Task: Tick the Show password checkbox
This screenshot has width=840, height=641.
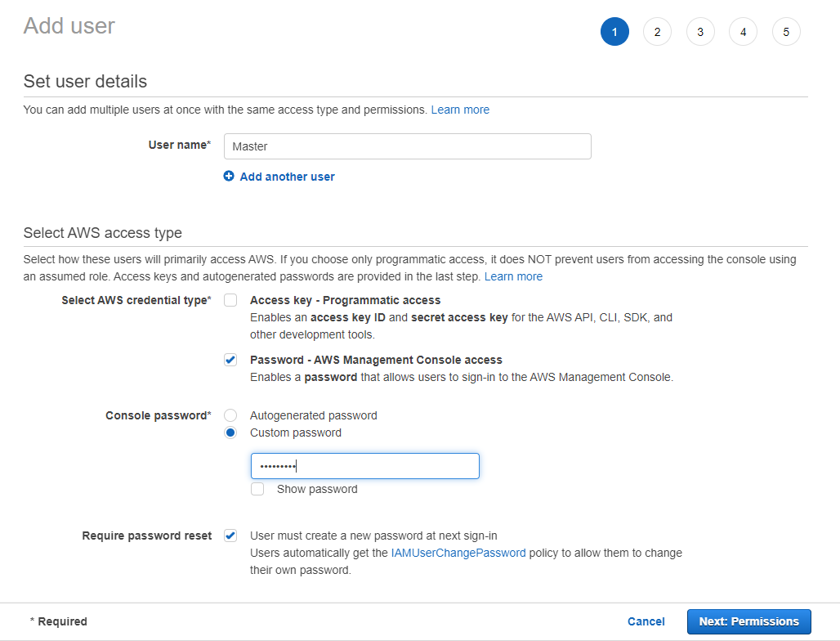Action: pyautogui.click(x=257, y=489)
